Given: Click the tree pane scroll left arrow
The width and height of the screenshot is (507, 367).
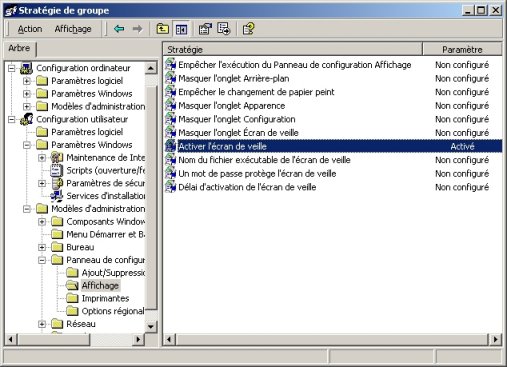Looking at the screenshot, I should pos(11,339).
